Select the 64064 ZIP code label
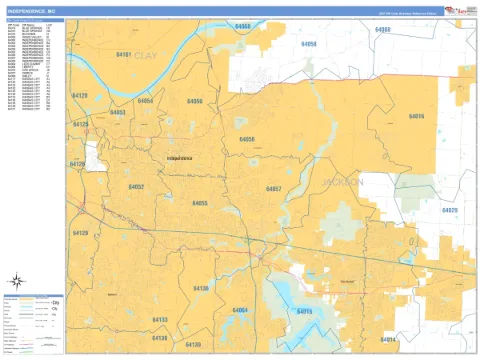 (x=240, y=310)
